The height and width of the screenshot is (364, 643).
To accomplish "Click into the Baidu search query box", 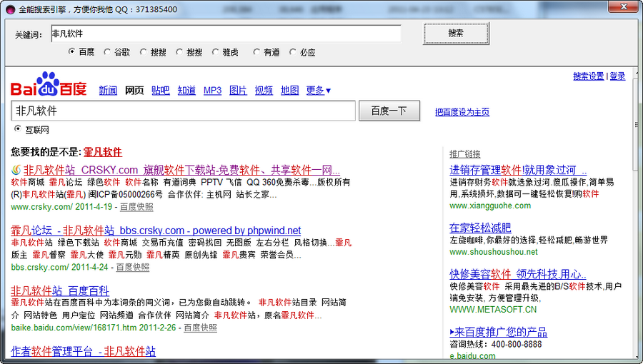I will tap(183, 111).
